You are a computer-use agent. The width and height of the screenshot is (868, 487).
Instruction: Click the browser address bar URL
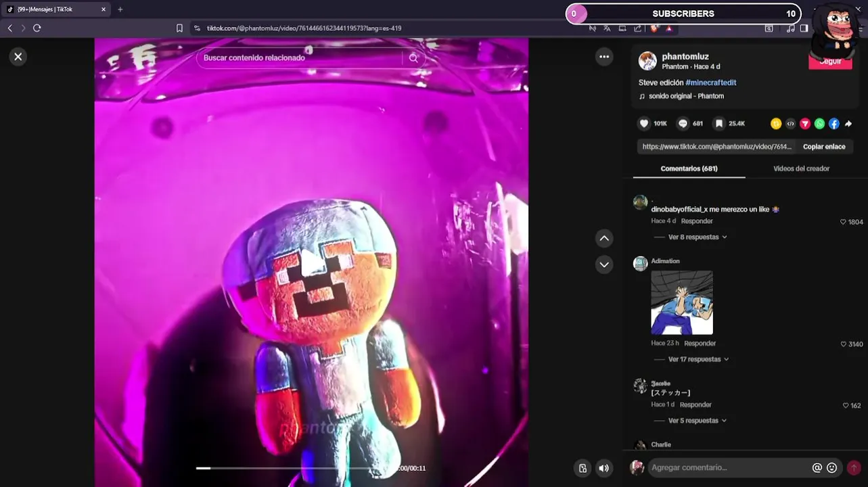304,28
